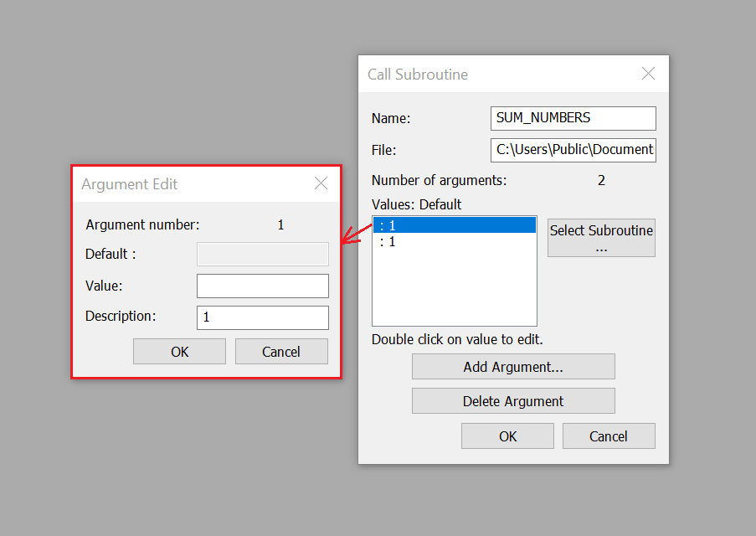Image resolution: width=756 pixels, height=536 pixels.
Task: Select the second argument in the list
Action: 454,242
